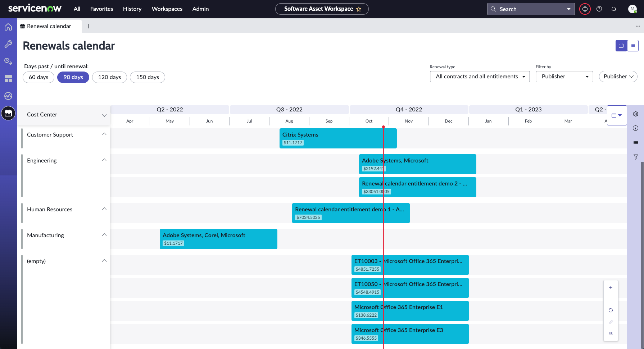Zoom in the timeline with plus icon
This screenshot has width=644, height=349.
point(611,288)
